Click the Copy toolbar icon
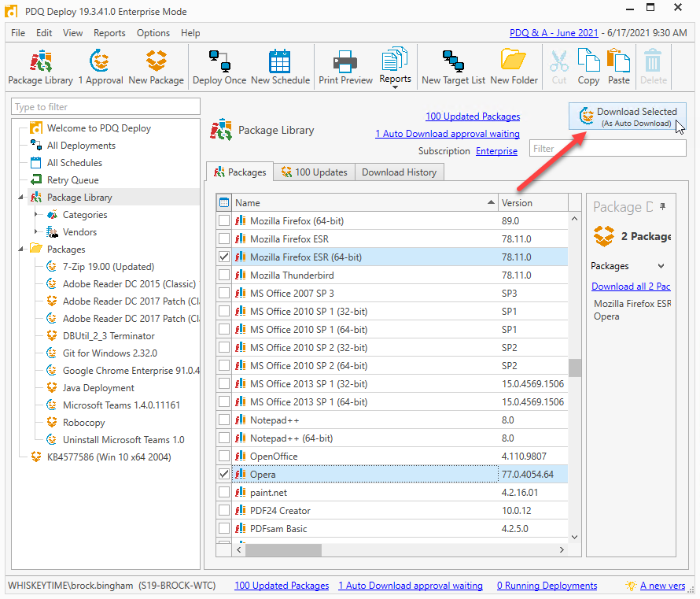 click(x=588, y=67)
